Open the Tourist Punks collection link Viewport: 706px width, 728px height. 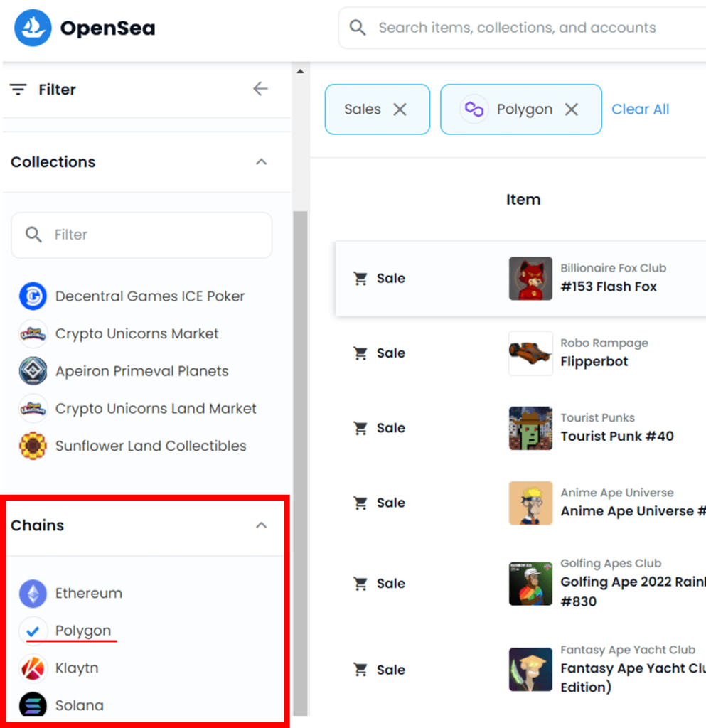pyautogui.click(x=597, y=418)
